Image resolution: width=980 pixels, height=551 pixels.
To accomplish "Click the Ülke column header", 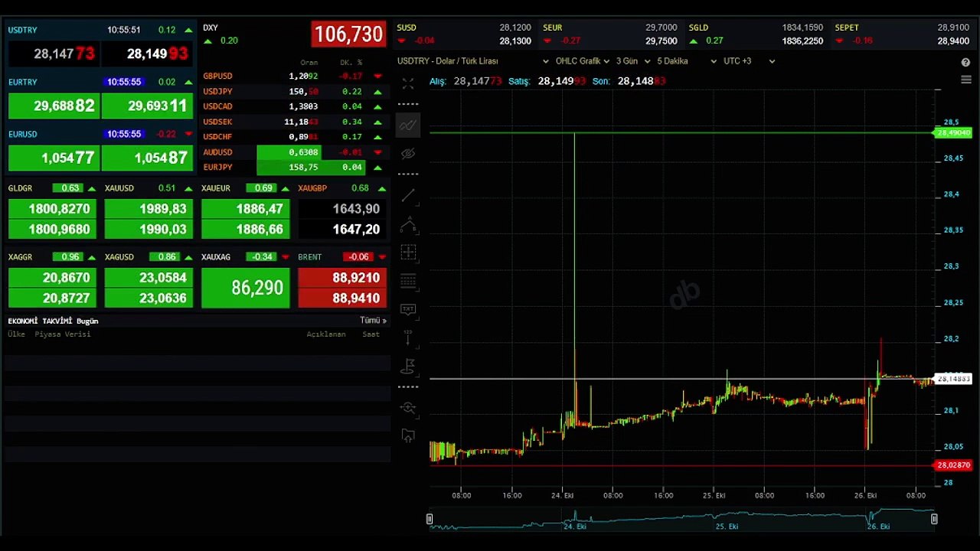I will click(x=16, y=334).
